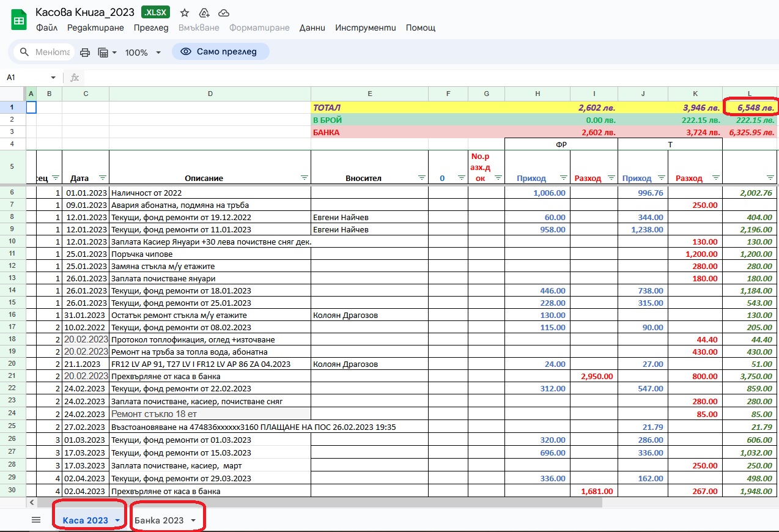Select column E header
The width and height of the screenshot is (779, 532).
(369, 94)
